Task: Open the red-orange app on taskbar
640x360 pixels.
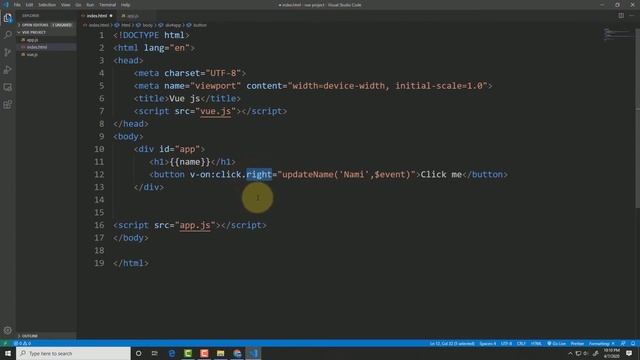Action: pos(204,353)
